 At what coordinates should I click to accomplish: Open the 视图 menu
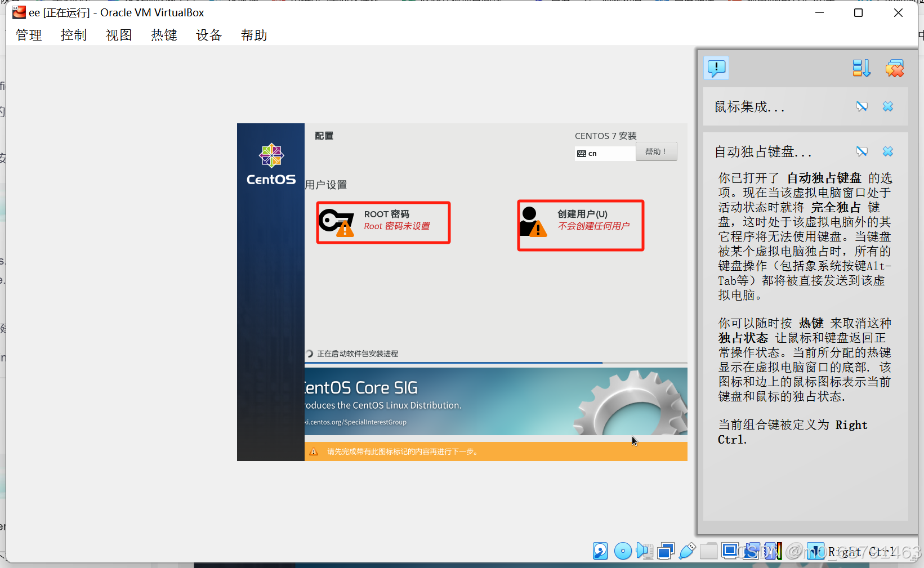[x=119, y=35]
